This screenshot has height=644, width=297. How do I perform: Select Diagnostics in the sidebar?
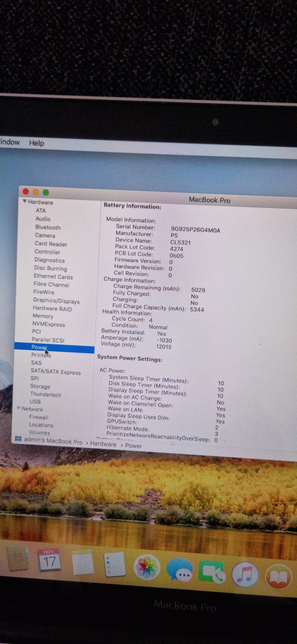coord(49,260)
